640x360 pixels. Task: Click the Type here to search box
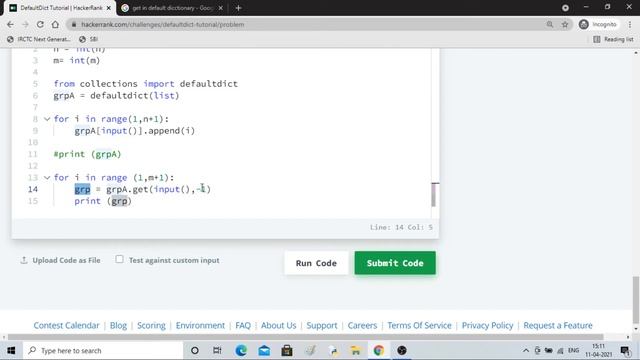coord(103,350)
